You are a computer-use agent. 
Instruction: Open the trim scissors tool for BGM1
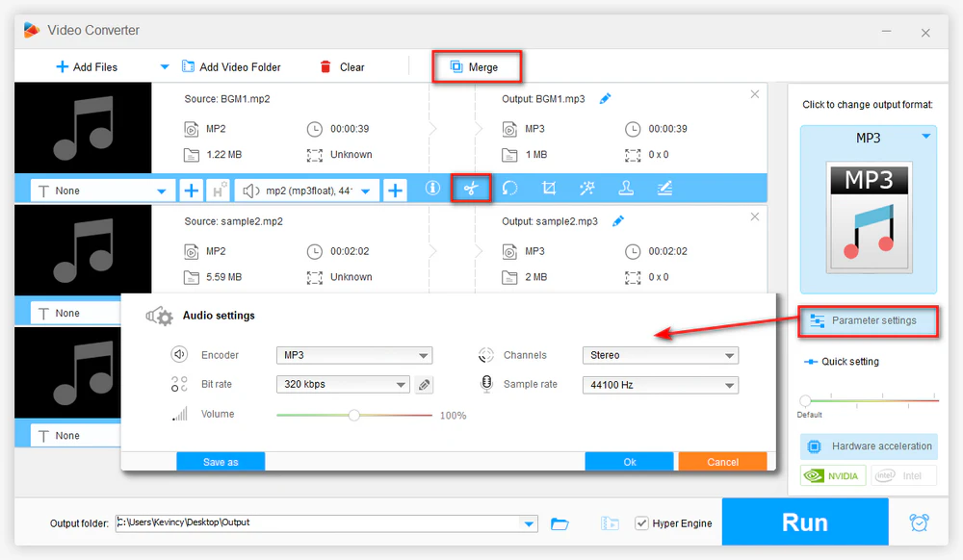[471, 189]
